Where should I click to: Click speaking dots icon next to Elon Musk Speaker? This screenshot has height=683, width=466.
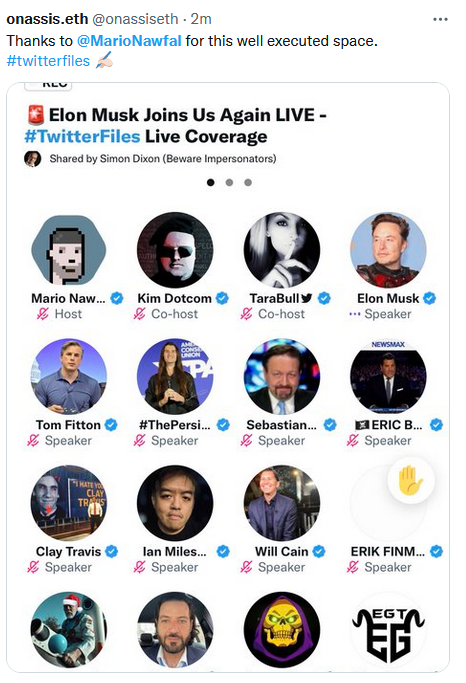click(355, 314)
